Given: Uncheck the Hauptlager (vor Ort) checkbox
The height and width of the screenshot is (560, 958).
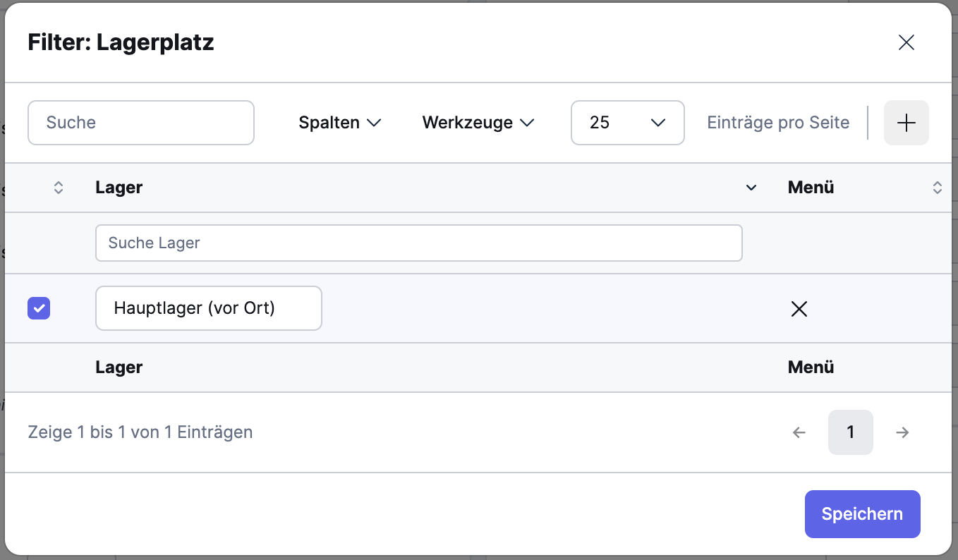Looking at the screenshot, I should (39, 308).
